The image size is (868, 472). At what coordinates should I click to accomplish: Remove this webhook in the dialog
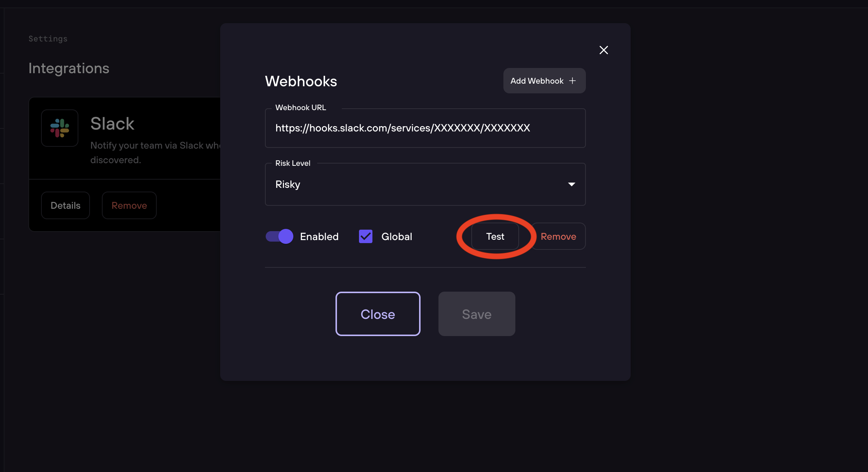(558, 236)
